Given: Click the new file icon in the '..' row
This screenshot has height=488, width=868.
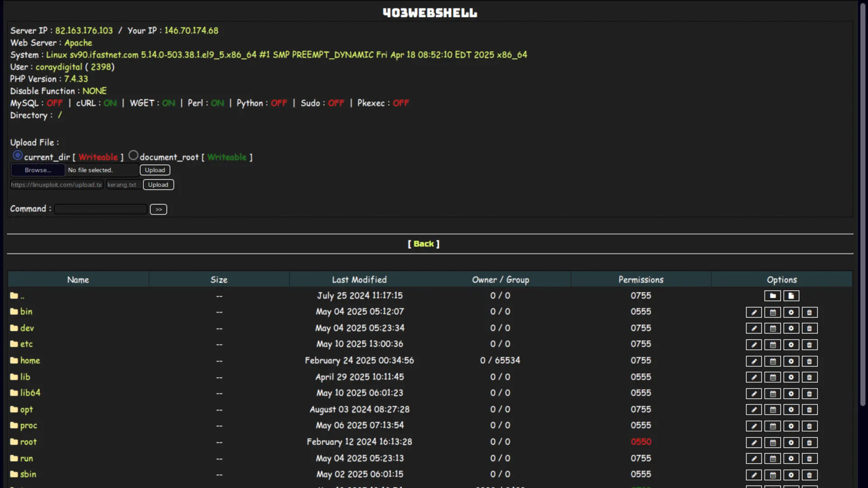Looking at the screenshot, I should (x=791, y=296).
